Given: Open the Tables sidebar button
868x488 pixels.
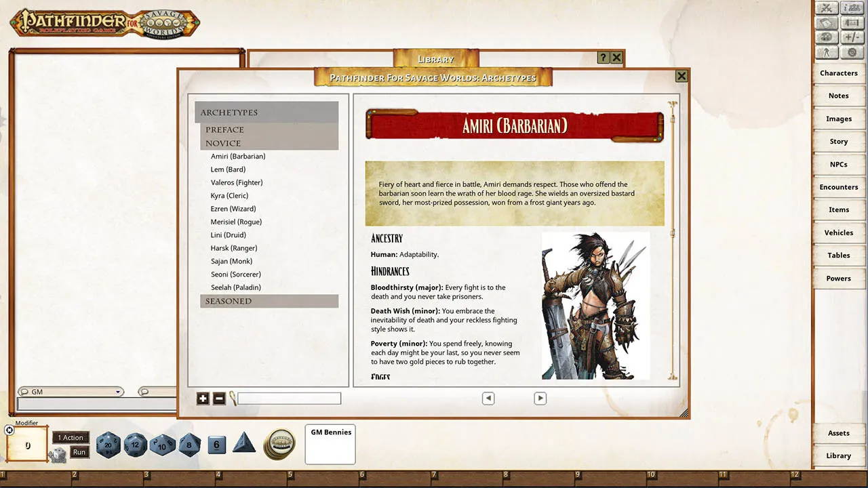Looking at the screenshot, I should point(839,256).
